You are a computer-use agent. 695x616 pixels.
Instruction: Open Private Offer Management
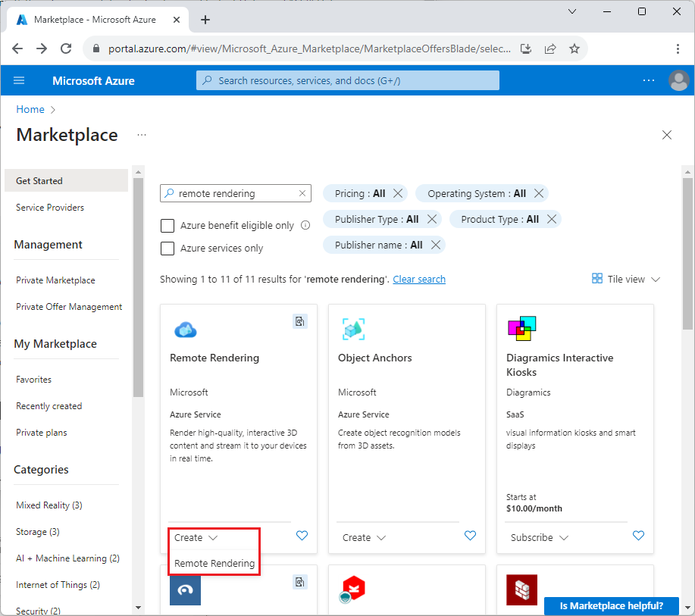pyautogui.click(x=69, y=306)
